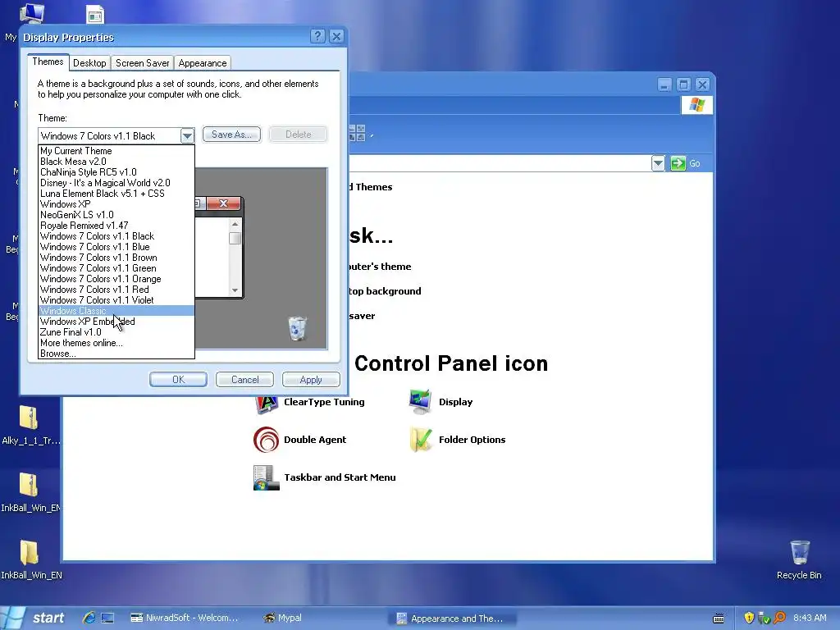Viewport: 840px width, 630px height.
Task: Click the Cancel button
Action: pyautogui.click(x=244, y=379)
